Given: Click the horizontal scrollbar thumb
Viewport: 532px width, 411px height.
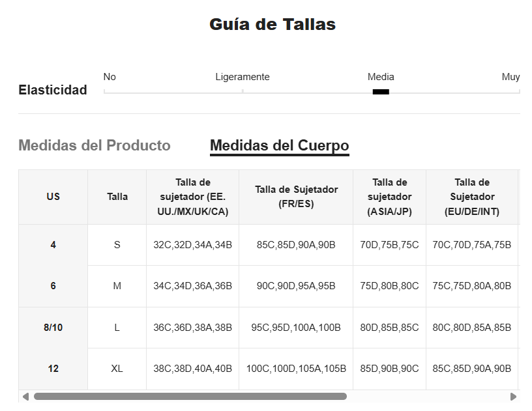Looking at the screenshot, I should coord(190,396).
